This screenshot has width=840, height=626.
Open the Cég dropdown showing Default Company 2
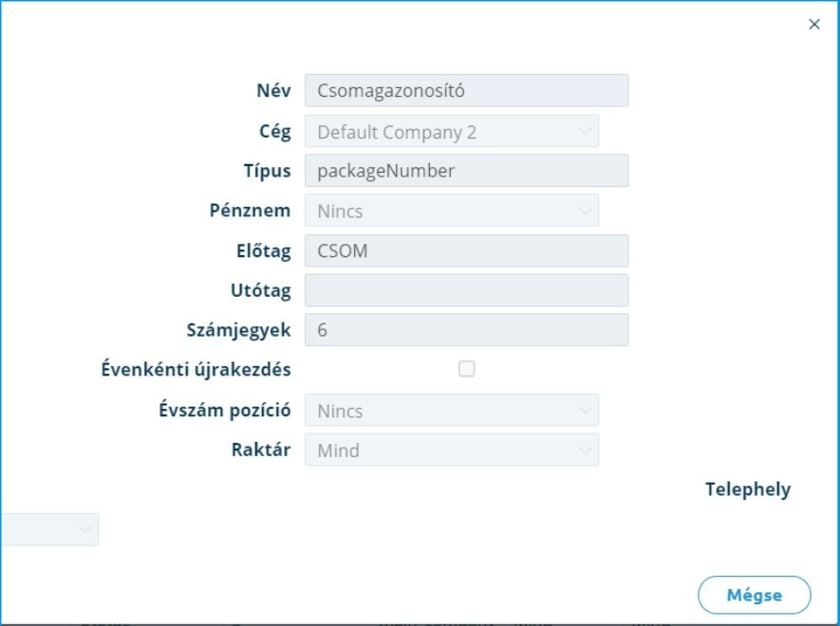452,131
